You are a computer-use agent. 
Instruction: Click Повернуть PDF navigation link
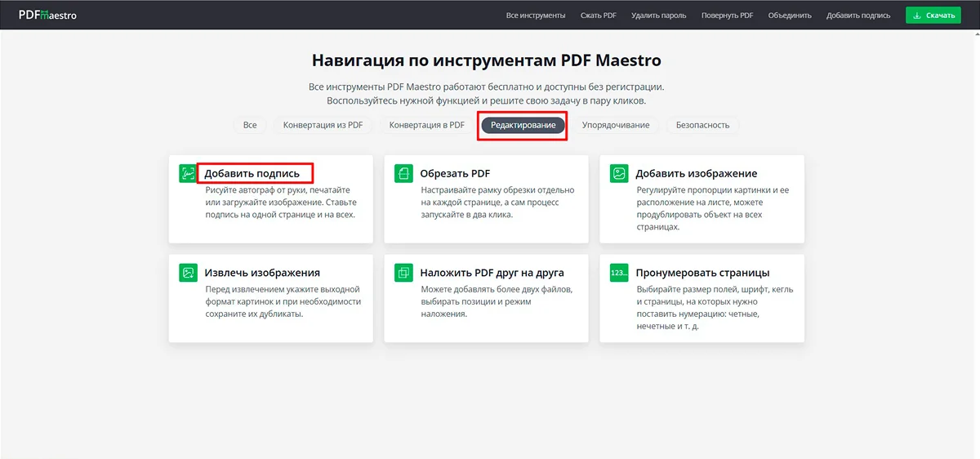(727, 16)
